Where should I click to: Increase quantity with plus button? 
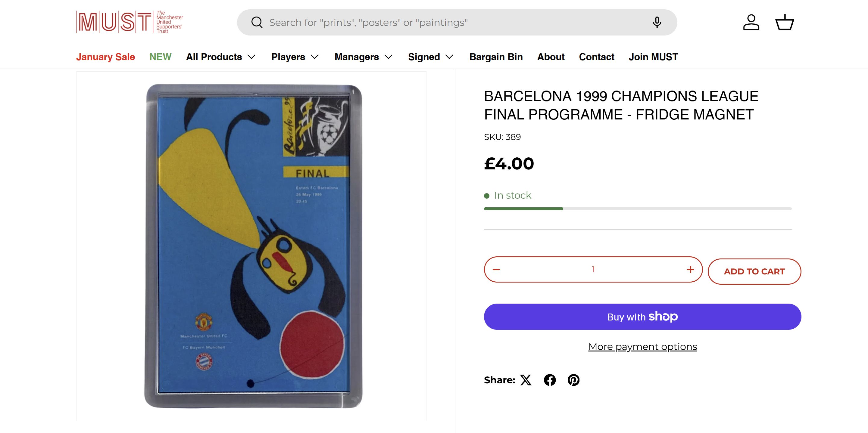tap(690, 269)
